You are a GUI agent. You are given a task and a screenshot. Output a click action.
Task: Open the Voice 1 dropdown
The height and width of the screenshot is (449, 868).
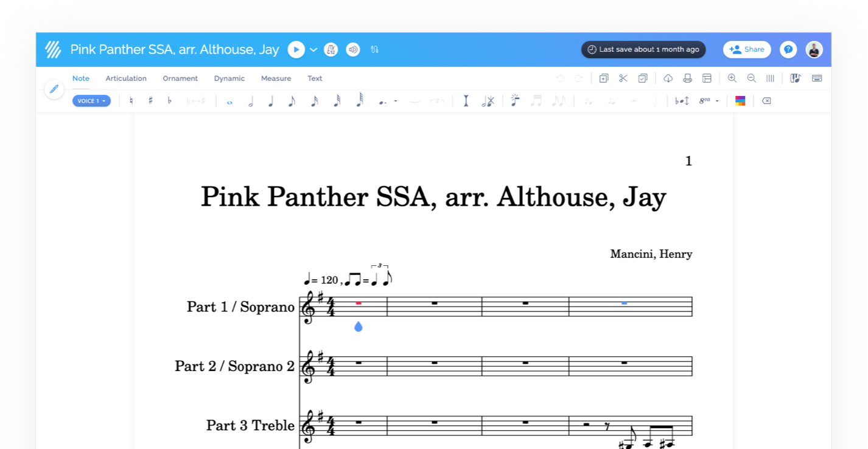91,101
